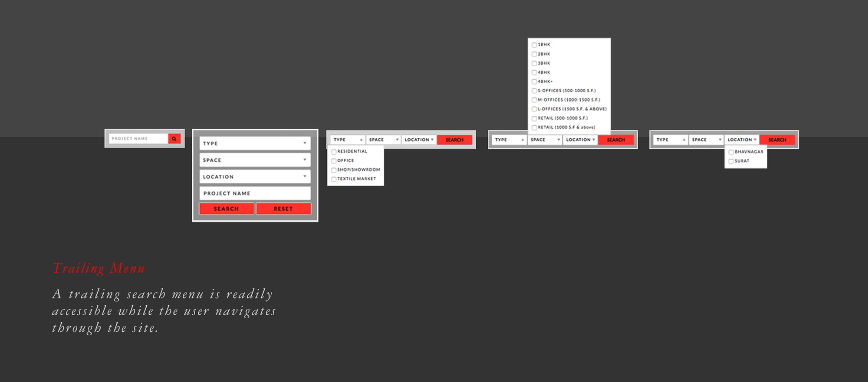Tick S-OFFICES (500-1000 S.F.) checkbox
This screenshot has width=868, height=382.
[534, 91]
